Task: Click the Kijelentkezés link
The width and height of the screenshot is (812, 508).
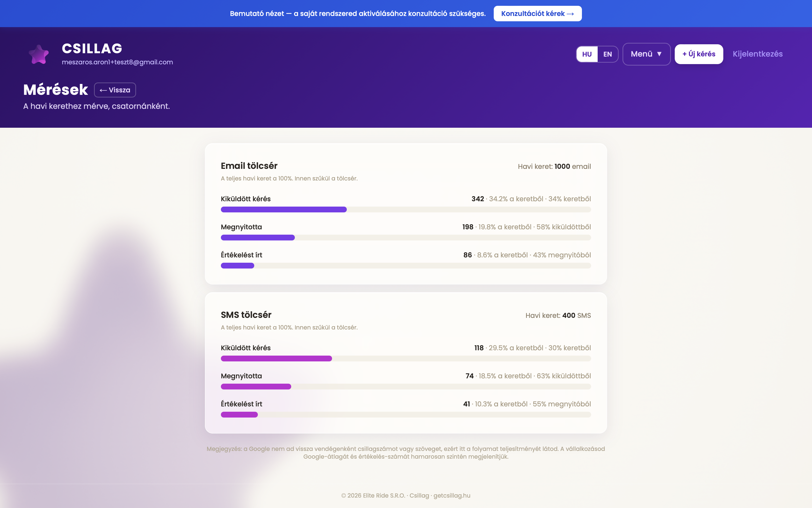Action: point(757,54)
